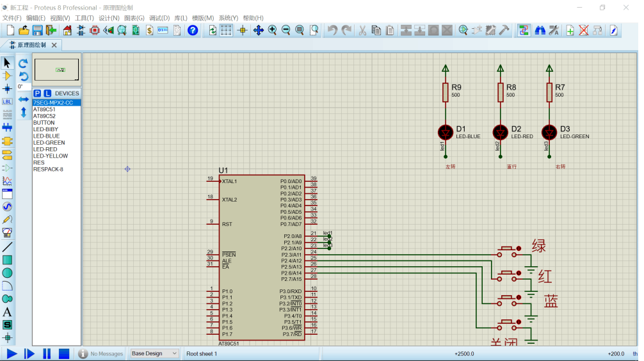Click the overview preview thumbnail
644x361 pixels.
(57, 69)
